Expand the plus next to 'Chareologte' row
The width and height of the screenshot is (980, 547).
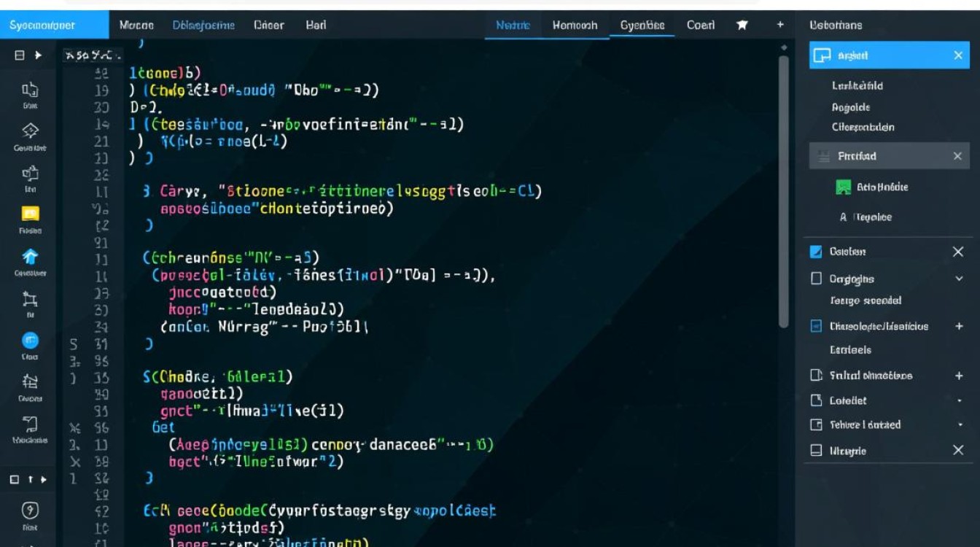point(959,327)
